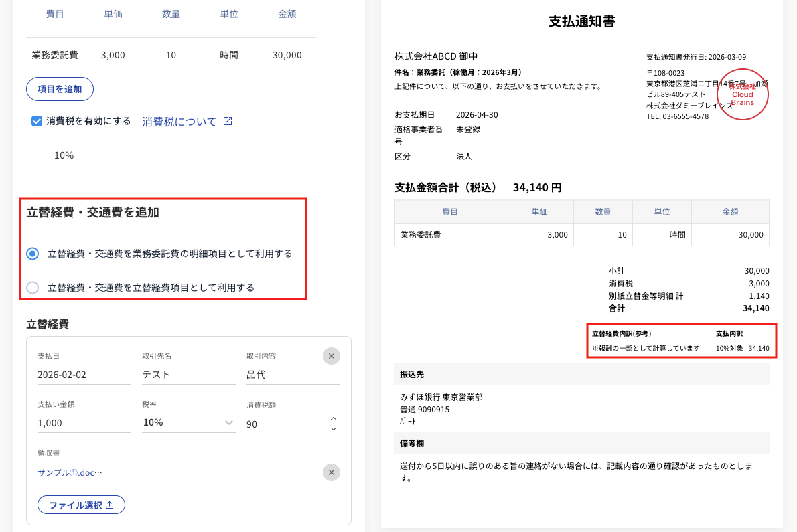Screen dimensions: 797x532
Task: Click the 金額 value 30,000 in left table
Action: pyautogui.click(x=287, y=55)
